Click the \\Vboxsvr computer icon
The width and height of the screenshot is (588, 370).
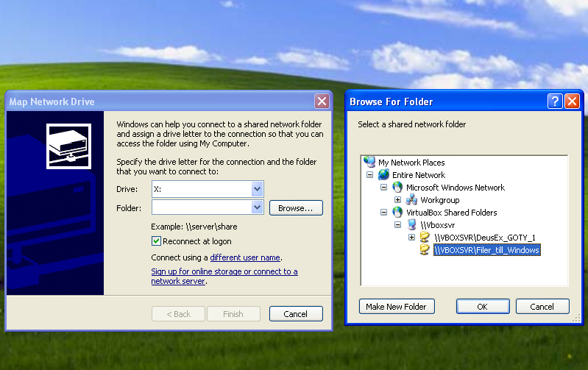click(412, 225)
